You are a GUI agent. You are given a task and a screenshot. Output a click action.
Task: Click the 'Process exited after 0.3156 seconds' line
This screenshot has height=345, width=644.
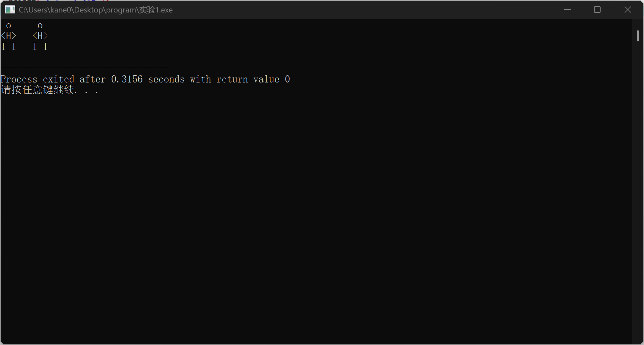(145, 79)
